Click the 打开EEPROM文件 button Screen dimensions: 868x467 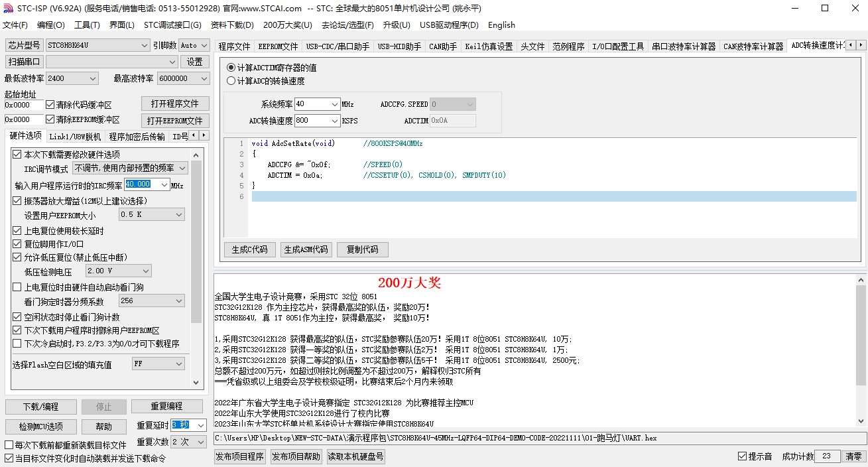click(x=176, y=121)
